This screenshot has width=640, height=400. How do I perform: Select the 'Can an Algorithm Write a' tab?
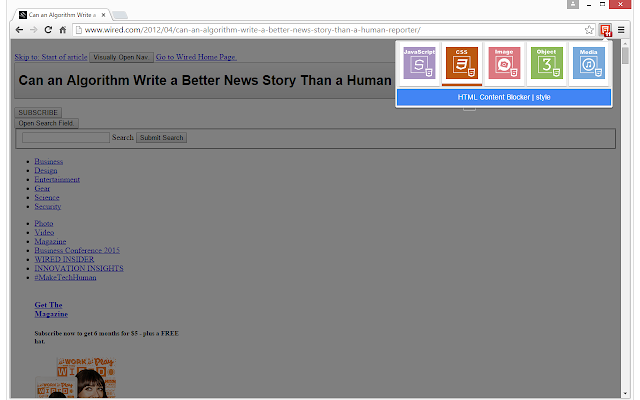[x=62, y=15]
